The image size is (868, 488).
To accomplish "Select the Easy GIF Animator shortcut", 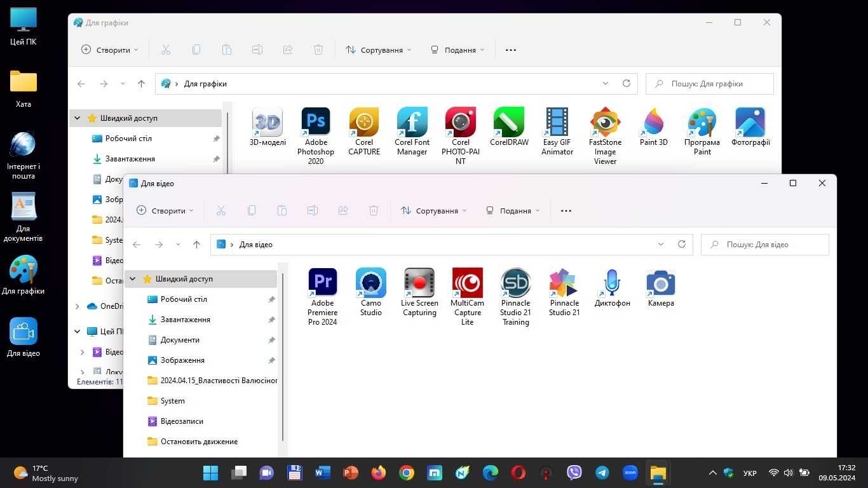I will 557,132.
